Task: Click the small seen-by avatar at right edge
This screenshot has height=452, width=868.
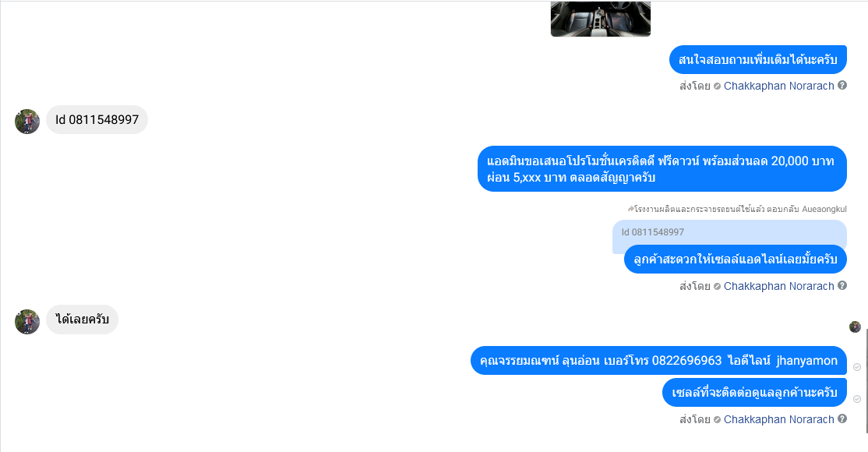Action: [x=855, y=327]
